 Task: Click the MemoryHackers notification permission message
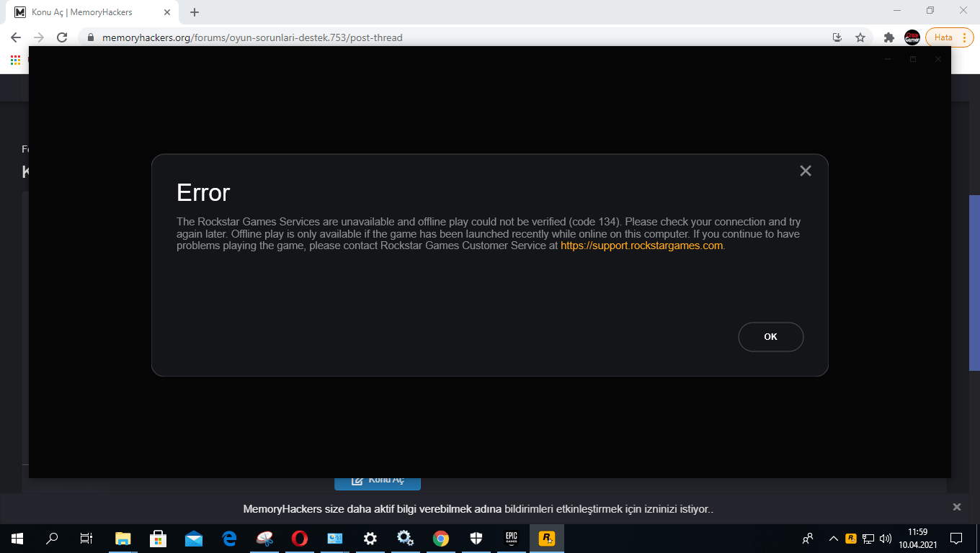[478, 509]
